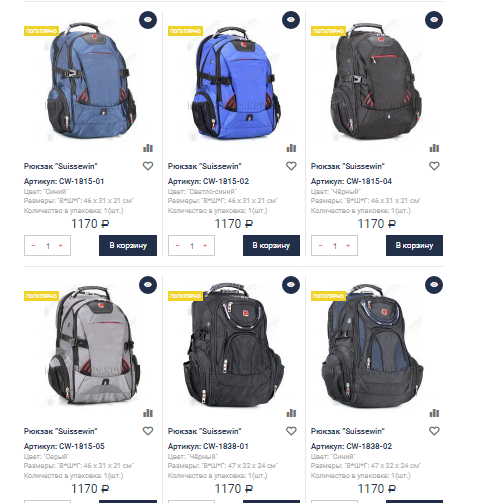Open the Рюкзак Suissewin CW-1815-05 link
479x503 pixels.
[x=61, y=431]
